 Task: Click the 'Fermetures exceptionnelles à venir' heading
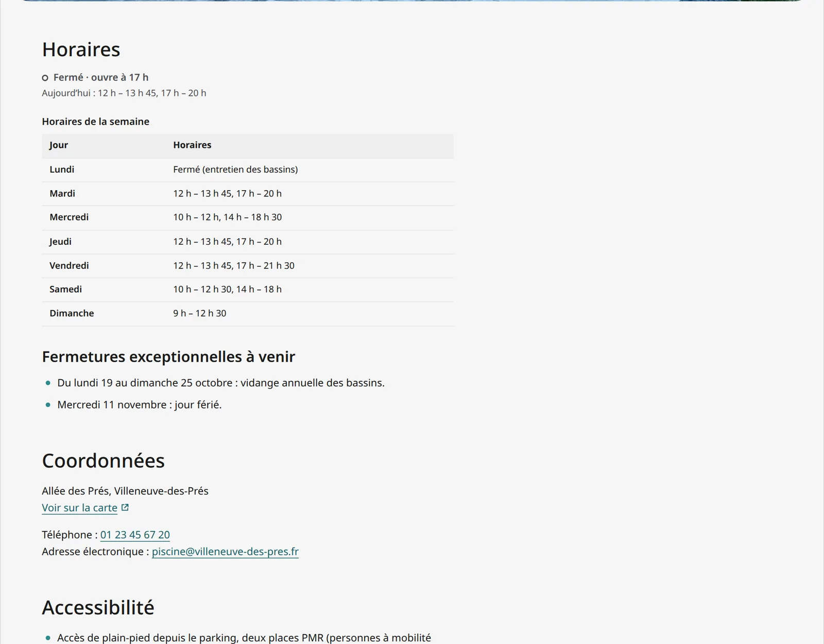168,357
